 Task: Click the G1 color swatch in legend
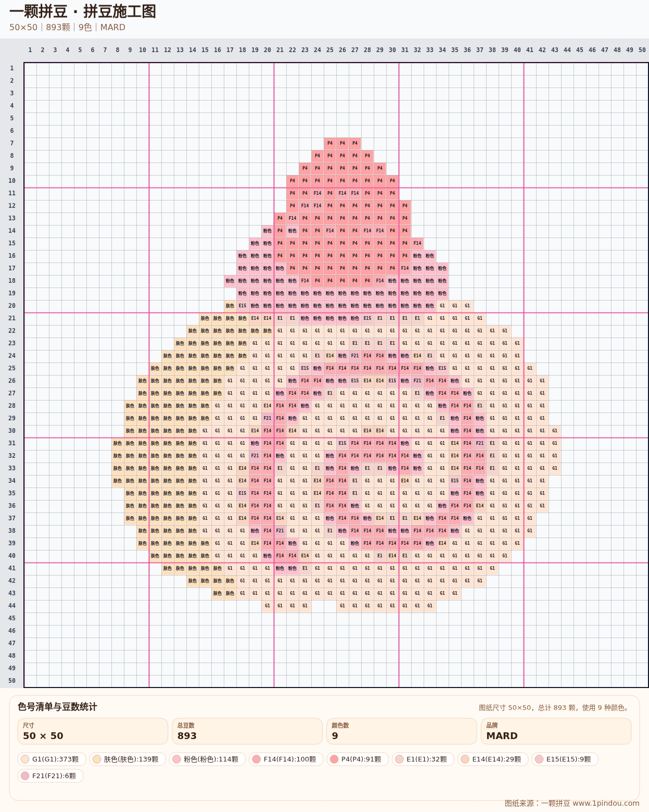(25, 759)
